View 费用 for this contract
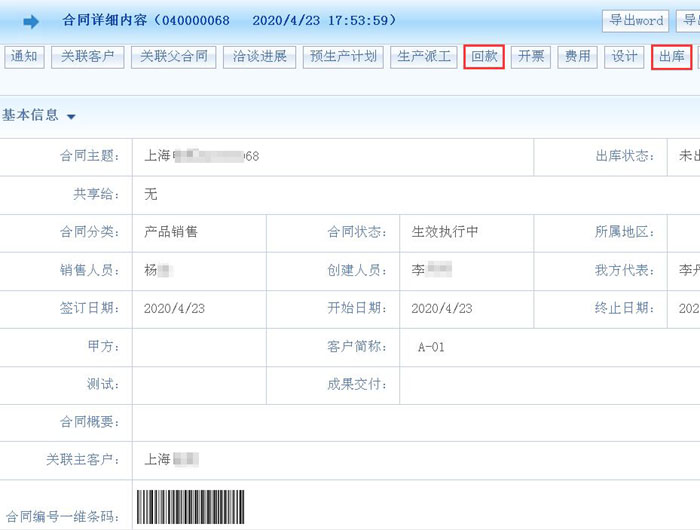The width and height of the screenshot is (700, 530). tap(577, 57)
